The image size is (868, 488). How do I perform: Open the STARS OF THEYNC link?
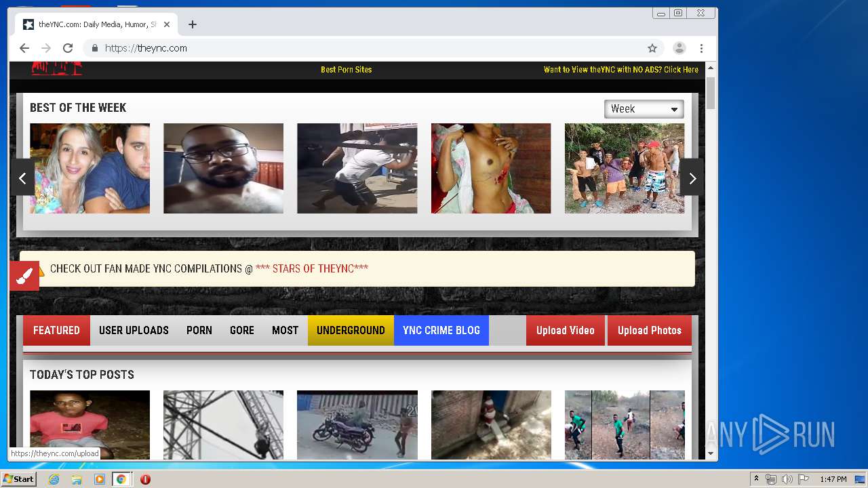tap(312, 268)
